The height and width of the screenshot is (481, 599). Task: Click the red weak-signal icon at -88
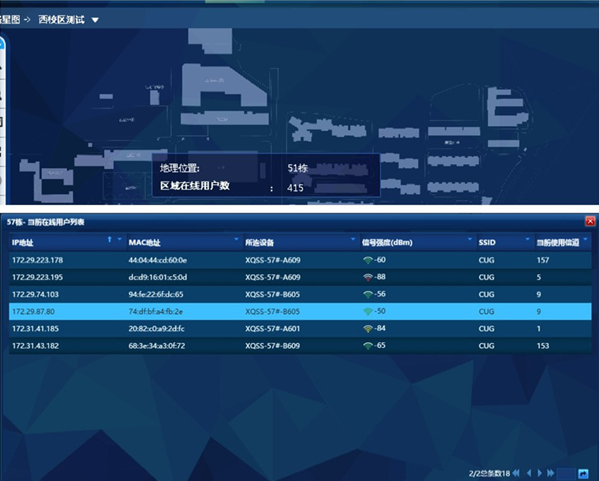(367, 277)
